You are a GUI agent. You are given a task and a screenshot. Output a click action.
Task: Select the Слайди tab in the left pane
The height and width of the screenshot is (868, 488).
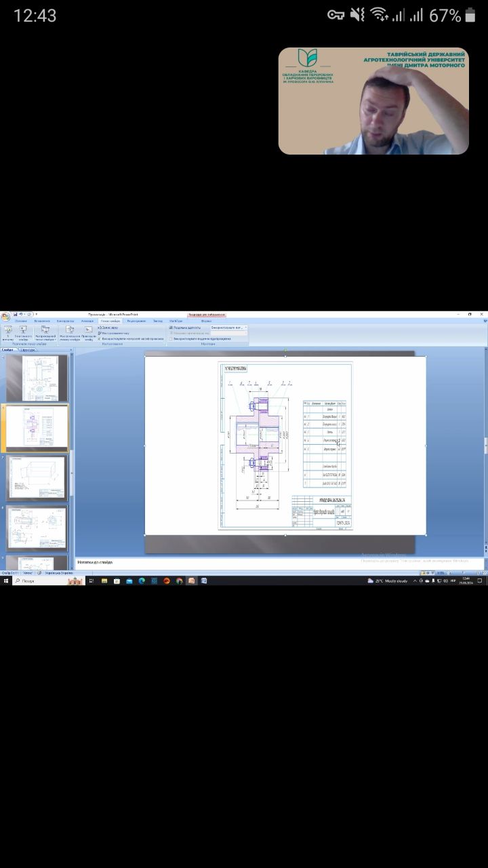7,350
